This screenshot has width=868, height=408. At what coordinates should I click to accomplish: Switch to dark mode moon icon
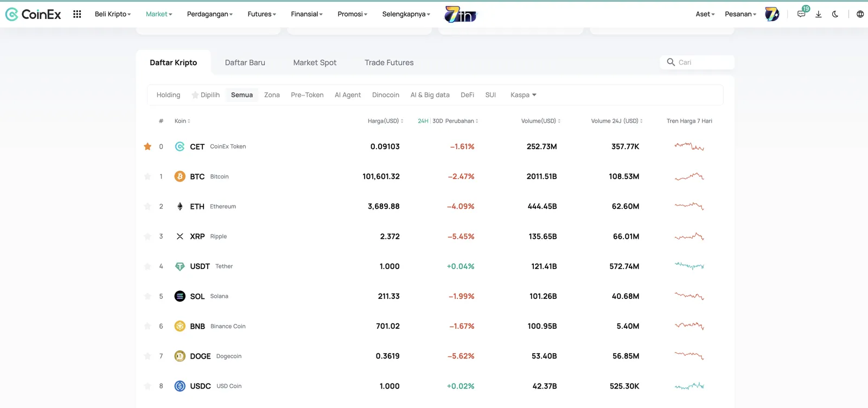pyautogui.click(x=835, y=14)
